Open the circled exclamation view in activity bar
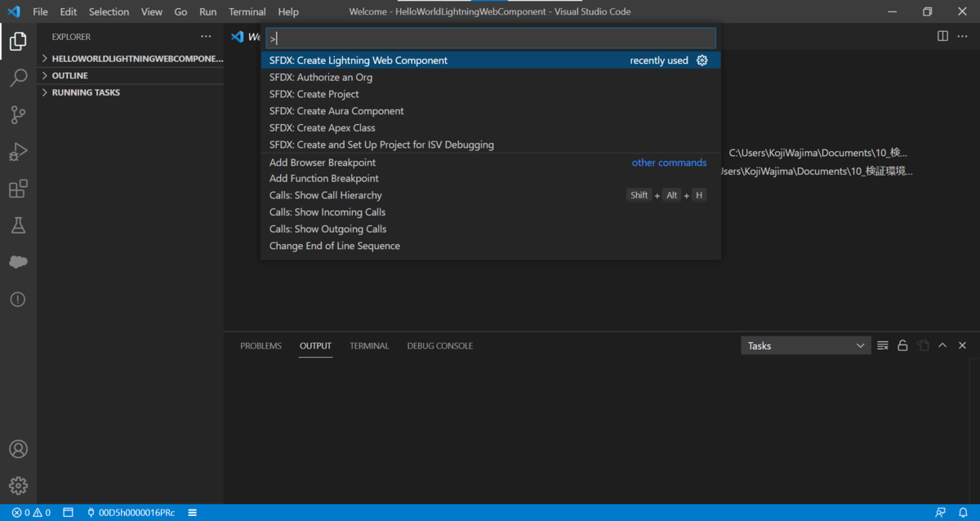980x521 pixels. (18, 300)
